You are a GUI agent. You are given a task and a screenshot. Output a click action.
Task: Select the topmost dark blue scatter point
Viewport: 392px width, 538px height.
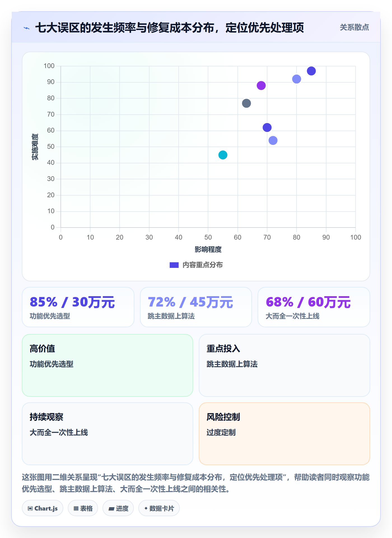point(311,71)
